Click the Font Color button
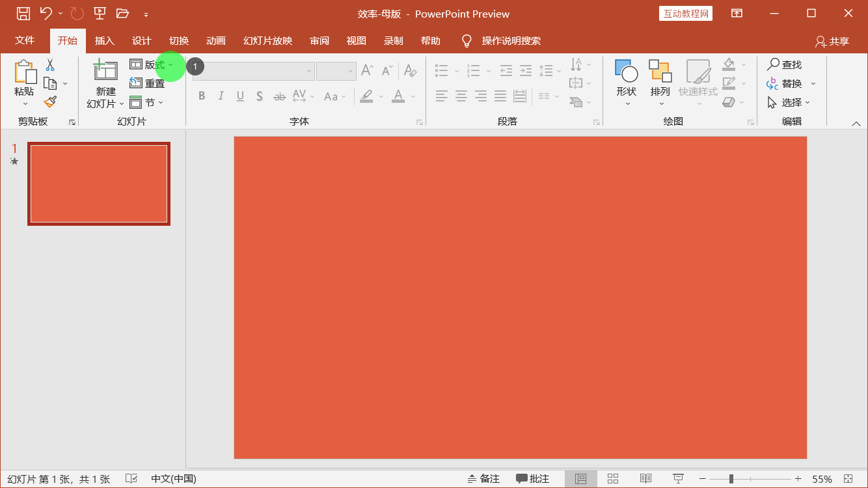The height and width of the screenshot is (488, 868). 398,96
